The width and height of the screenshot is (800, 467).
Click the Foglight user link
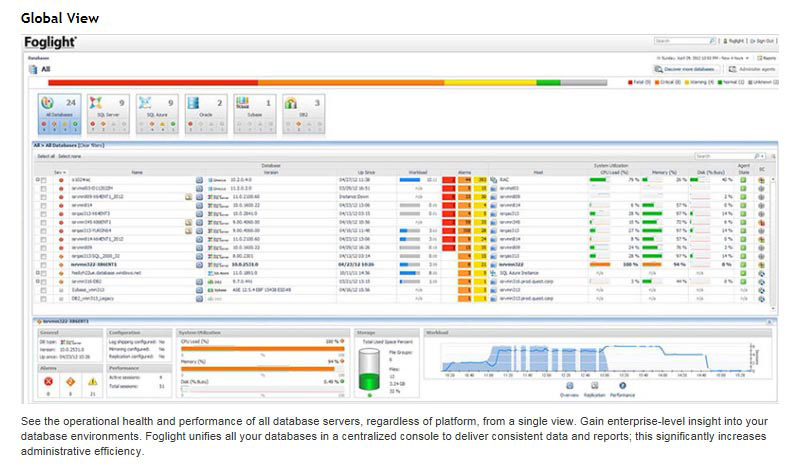[x=734, y=41]
